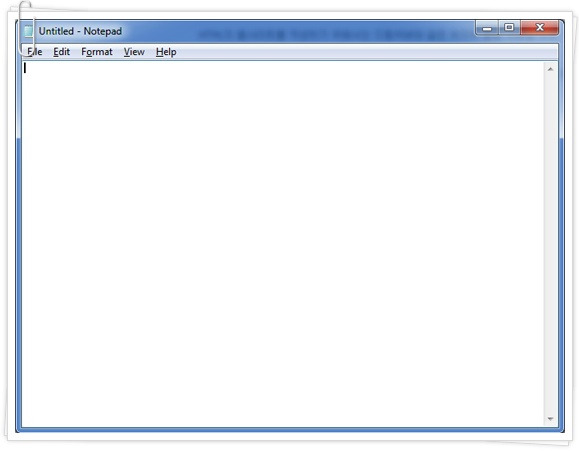
Task: Click the scroll down arrow
Action: pos(550,418)
